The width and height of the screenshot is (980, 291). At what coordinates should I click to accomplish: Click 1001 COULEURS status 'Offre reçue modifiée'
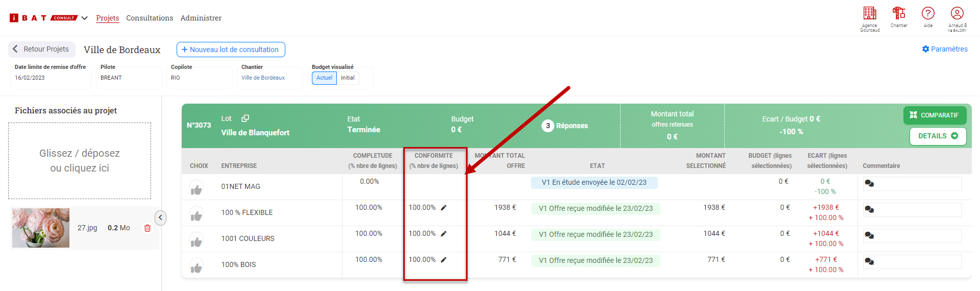click(596, 234)
